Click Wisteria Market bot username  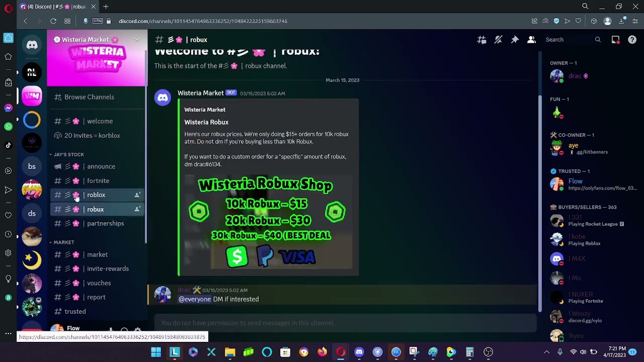pos(200,93)
